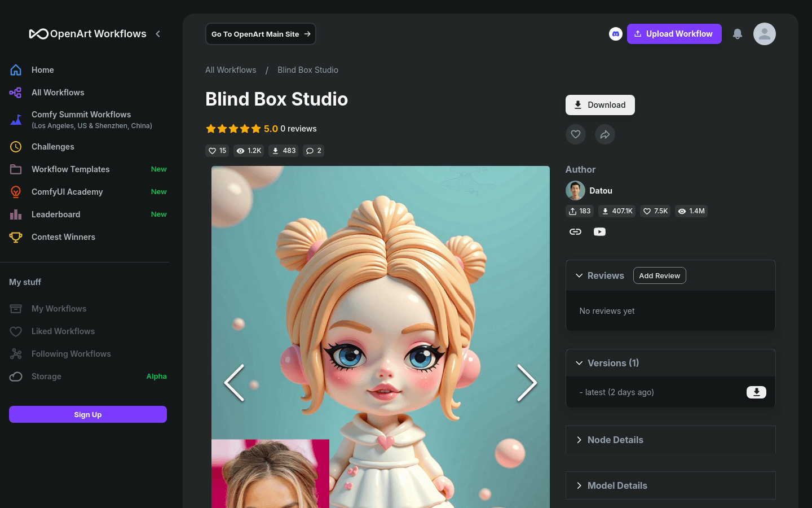This screenshot has width=812, height=508.
Task: Open the author's website link icon
Action: tap(575, 231)
